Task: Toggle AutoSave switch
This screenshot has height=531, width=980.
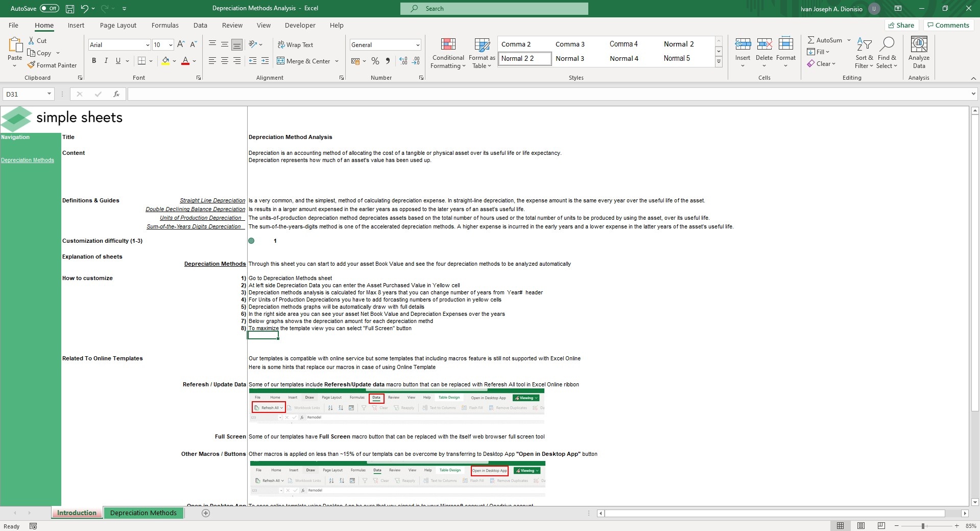Action: click(x=50, y=9)
